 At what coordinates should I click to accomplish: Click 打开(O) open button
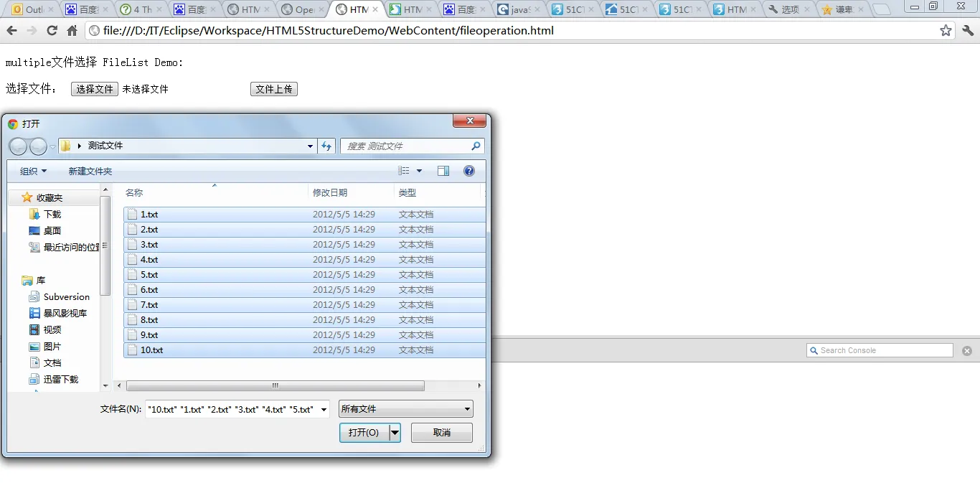[x=364, y=433]
